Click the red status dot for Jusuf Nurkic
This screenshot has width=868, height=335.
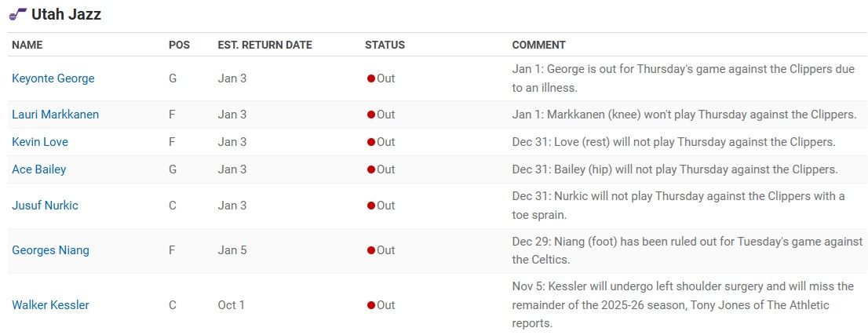[371, 206]
